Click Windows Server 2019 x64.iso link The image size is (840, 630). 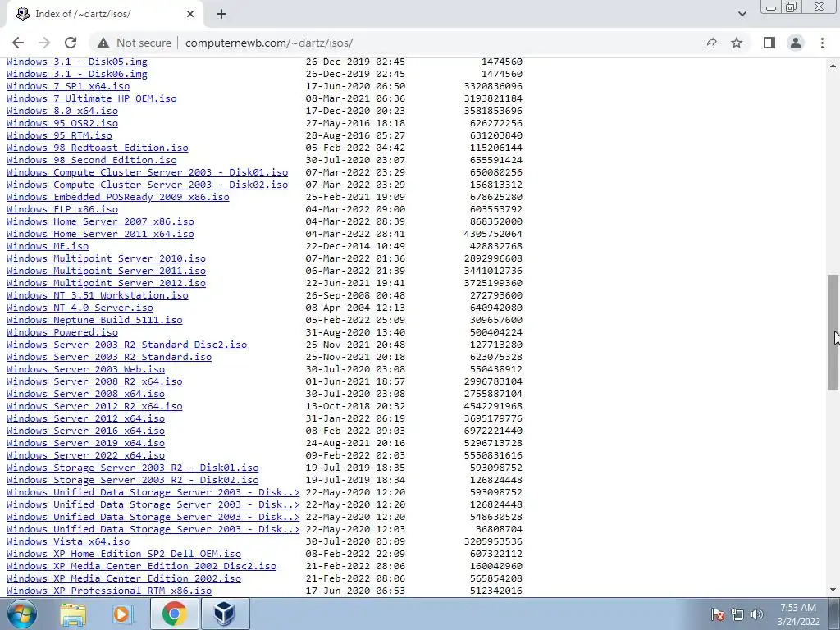point(85,444)
